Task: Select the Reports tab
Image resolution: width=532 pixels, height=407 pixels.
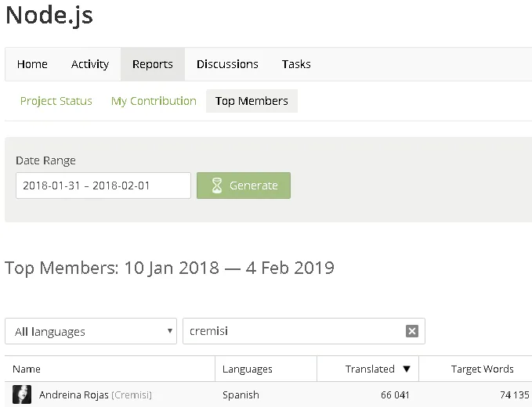Action: tap(153, 64)
